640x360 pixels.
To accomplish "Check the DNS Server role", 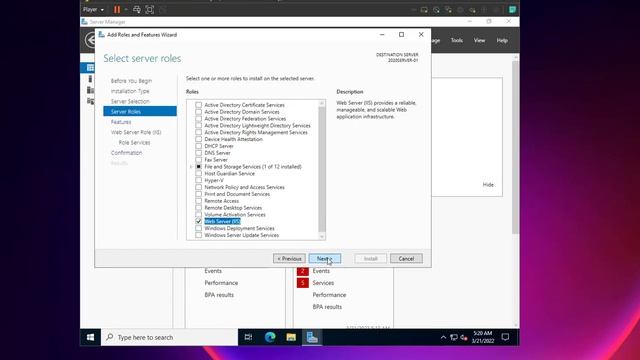I will click(198, 153).
